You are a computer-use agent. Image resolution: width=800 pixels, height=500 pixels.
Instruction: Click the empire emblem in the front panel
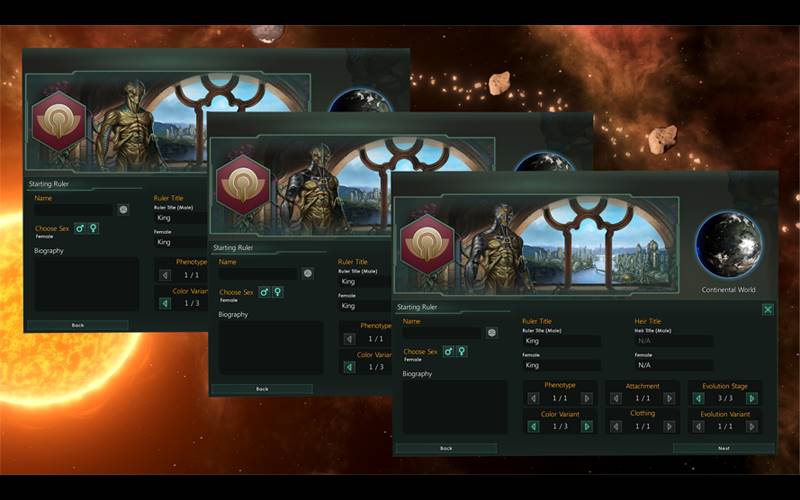pyautogui.click(x=427, y=244)
